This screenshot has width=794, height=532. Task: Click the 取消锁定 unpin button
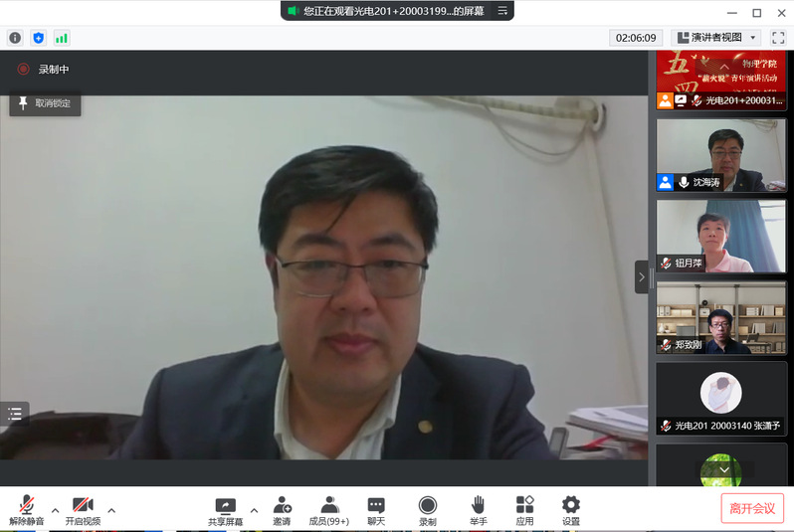pyautogui.click(x=45, y=103)
